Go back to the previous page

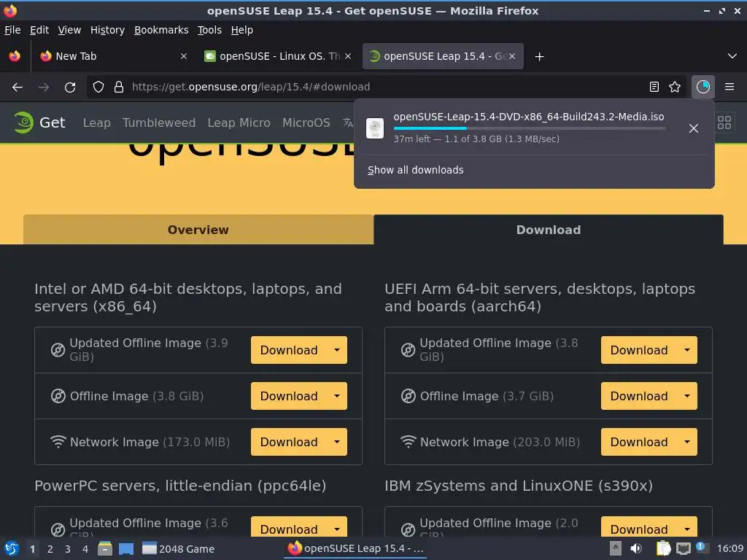pyautogui.click(x=18, y=87)
